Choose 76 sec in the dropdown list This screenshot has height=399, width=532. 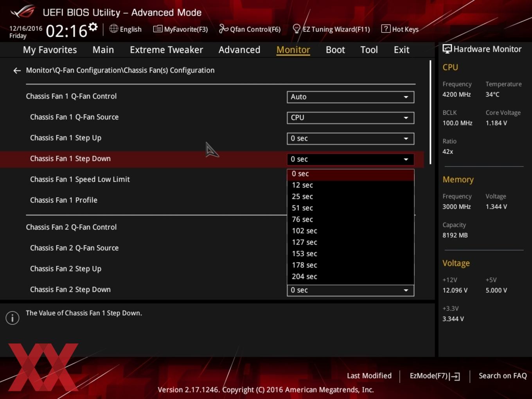click(x=350, y=219)
